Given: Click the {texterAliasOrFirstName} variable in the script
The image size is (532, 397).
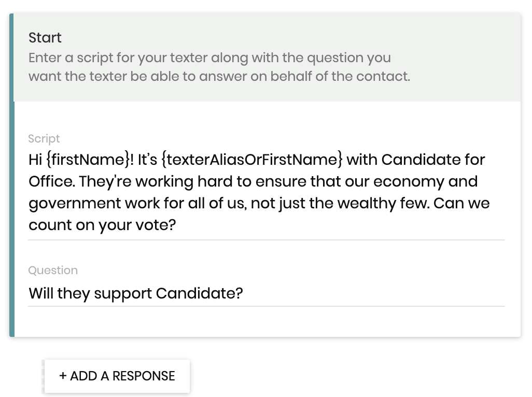Looking at the screenshot, I should click(x=252, y=160).
